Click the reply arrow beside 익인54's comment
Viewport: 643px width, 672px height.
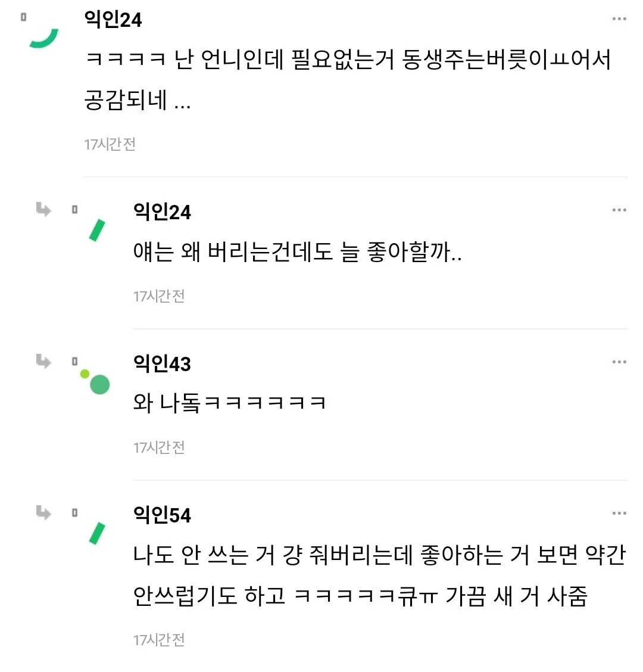[x=43, y=512]
